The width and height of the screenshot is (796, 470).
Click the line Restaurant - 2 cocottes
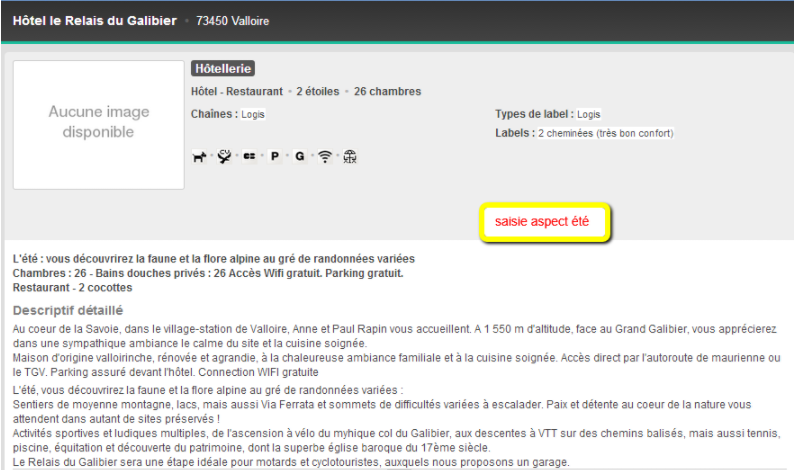[x=73, y=287]
